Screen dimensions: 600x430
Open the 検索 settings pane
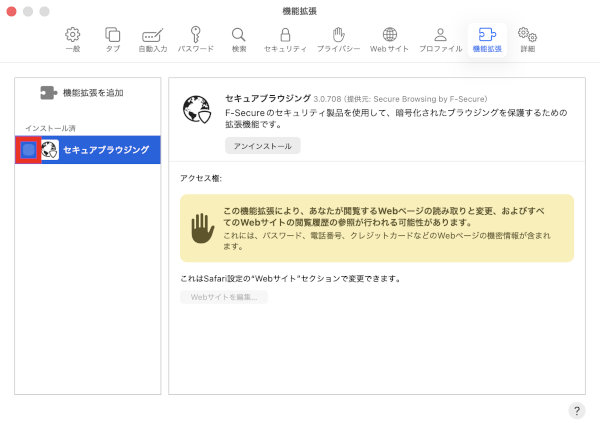click(238, 39)
